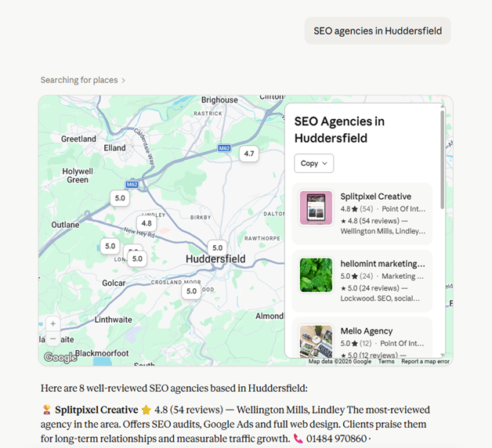Screen dimensions: 492x448
Task: Click the 4.7 rating map marker
Action: click(249, 154)
